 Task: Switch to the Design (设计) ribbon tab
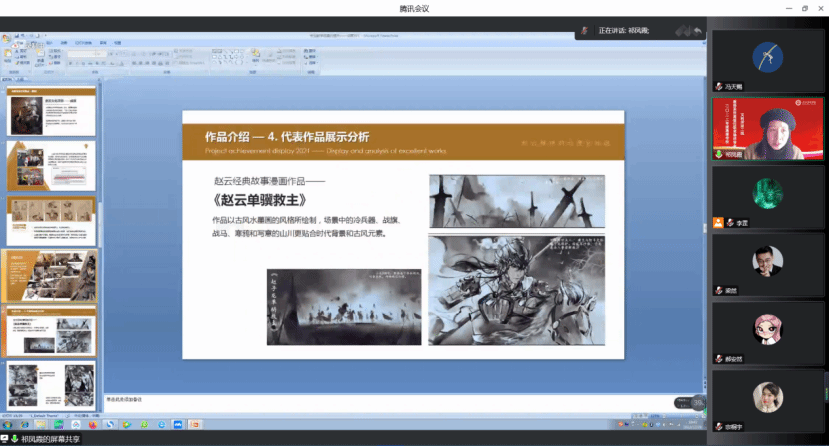[49, 42]
